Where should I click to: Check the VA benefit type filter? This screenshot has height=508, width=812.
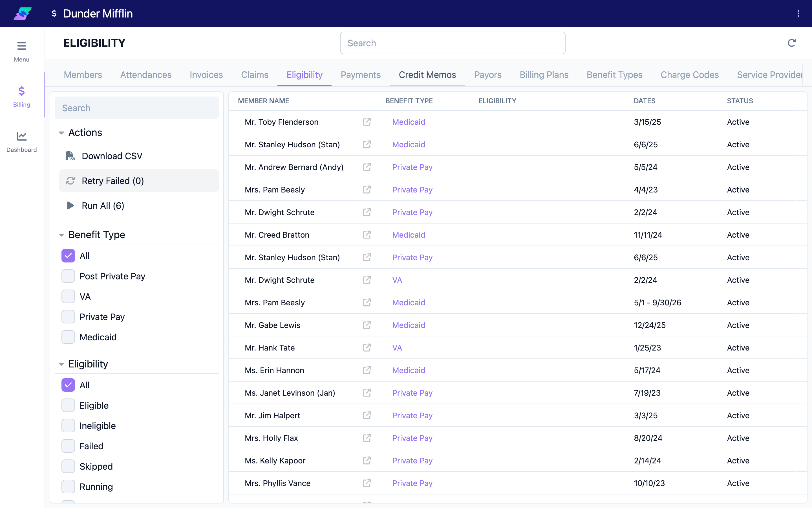coord(68,296)
